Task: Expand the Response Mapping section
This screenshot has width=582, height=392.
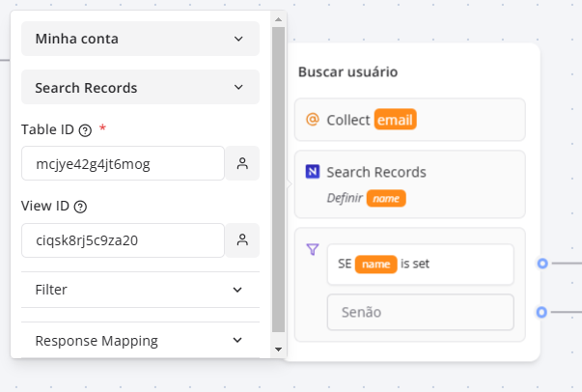Action: point(140,340)
